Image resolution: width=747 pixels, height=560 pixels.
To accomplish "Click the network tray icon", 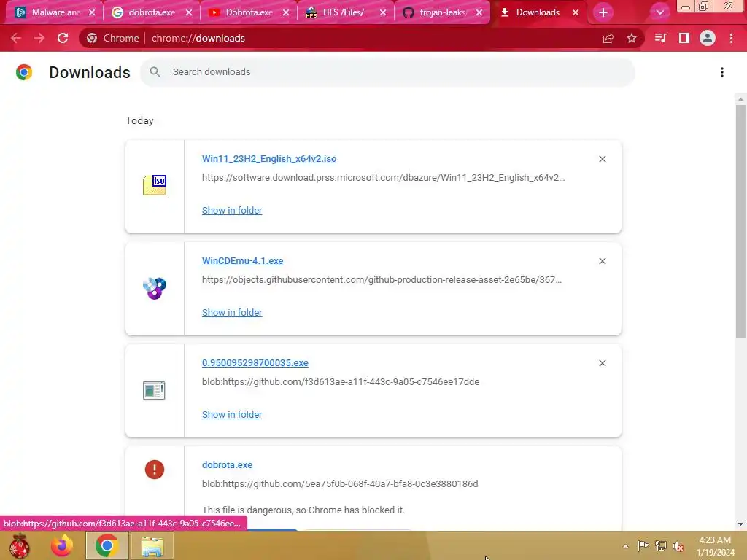I will (661, 545).
